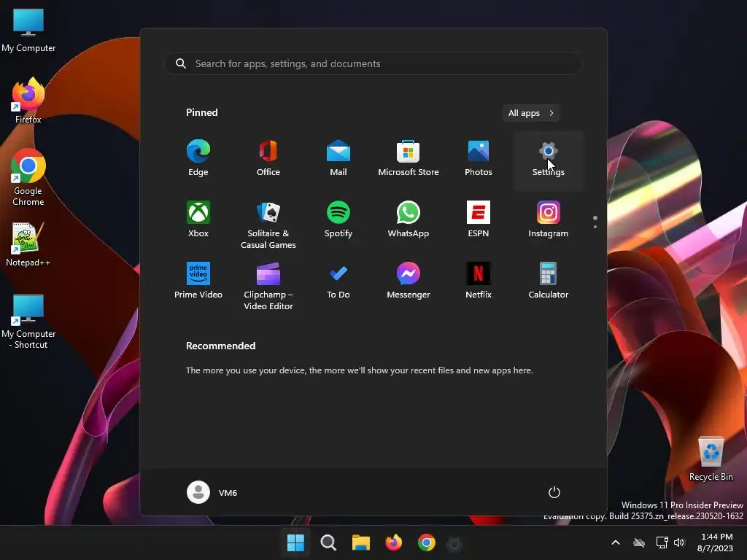This screenshot has height=560, width=747.
Task: Open the network tray icon
Action: (x=662, y=542)
